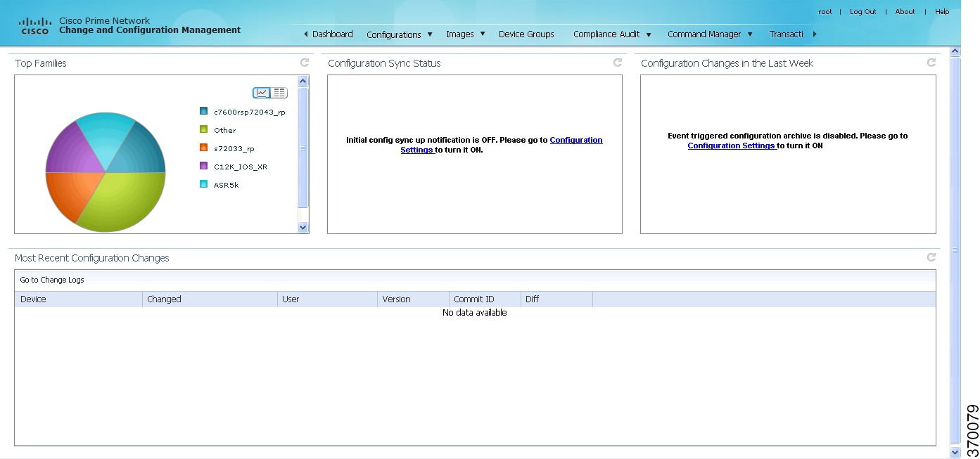
Task: Switch Top Families to chart view
Action: pyautogui.click(x=262, y=93)
